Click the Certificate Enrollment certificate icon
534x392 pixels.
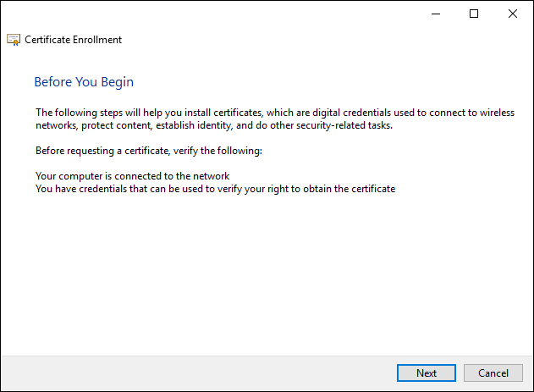coord(14,40)
